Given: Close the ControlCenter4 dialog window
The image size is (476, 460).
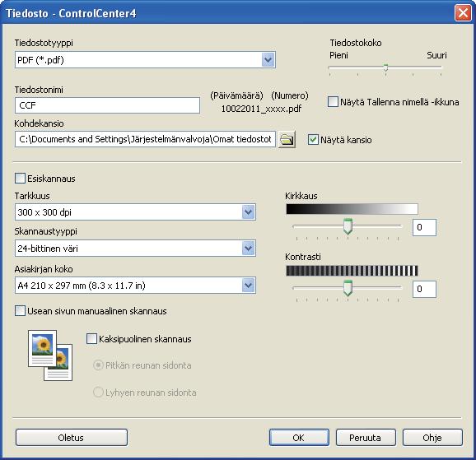Looking at the screenshot, I should click(x=463, y=13).
